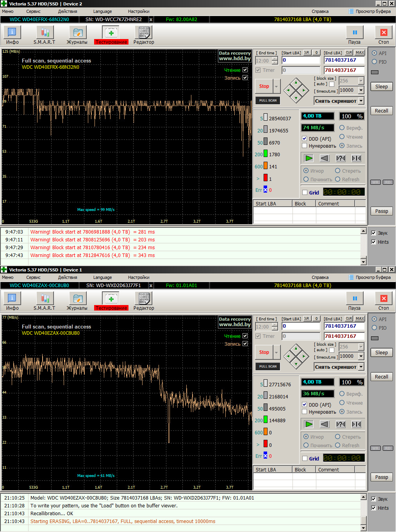Click Стоп in Device 2 window
Viewport: 396px width, 532px height.
click(x=384, y=35)
